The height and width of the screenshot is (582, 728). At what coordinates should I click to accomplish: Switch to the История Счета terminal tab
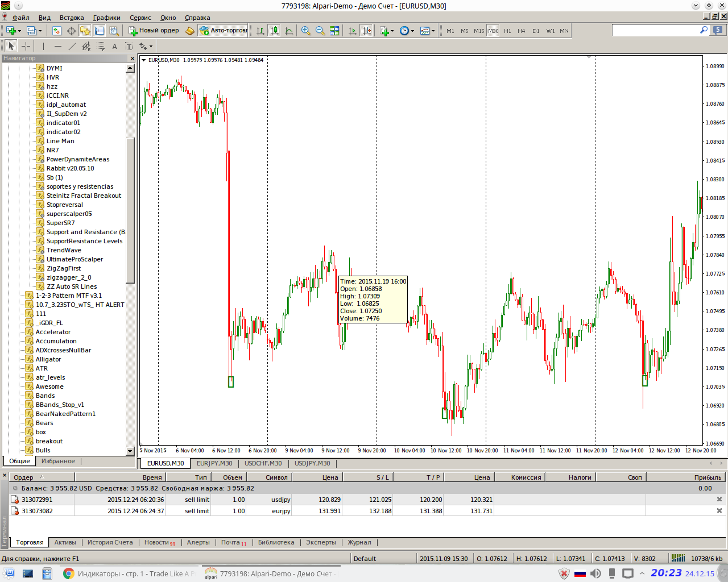(110, 542)
